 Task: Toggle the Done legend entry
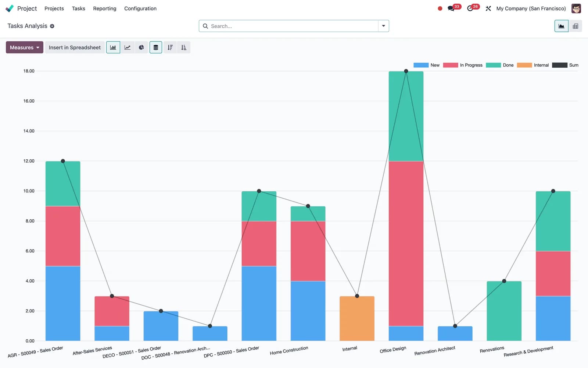pos(500,65)
